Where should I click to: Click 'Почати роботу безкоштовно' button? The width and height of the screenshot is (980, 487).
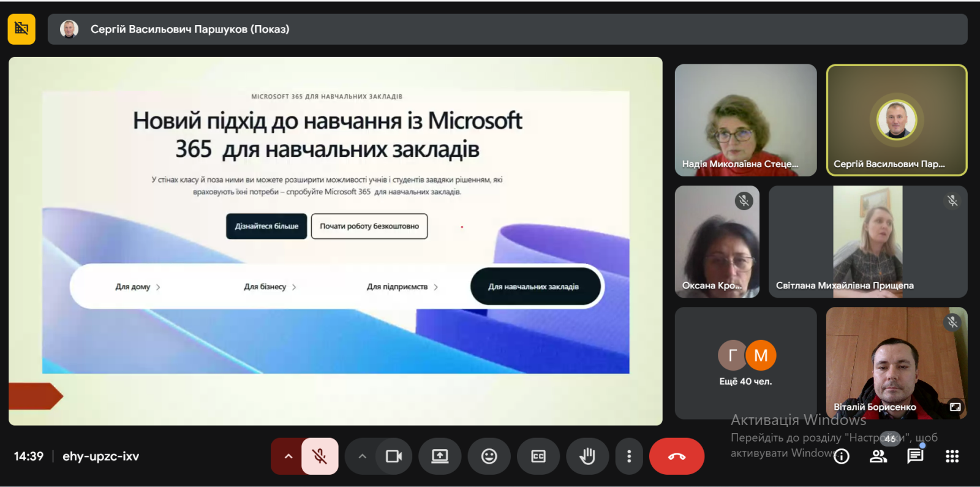[369, 226]
